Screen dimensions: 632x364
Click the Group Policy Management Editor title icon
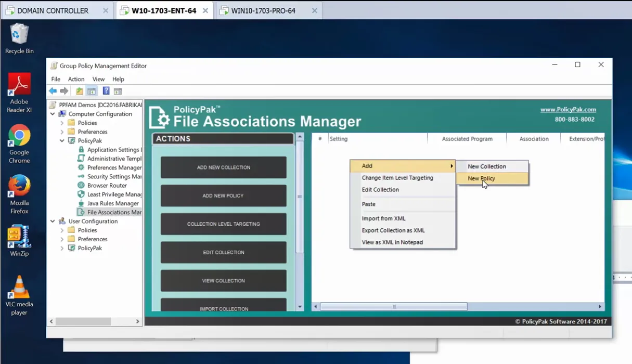click(54, 66)
